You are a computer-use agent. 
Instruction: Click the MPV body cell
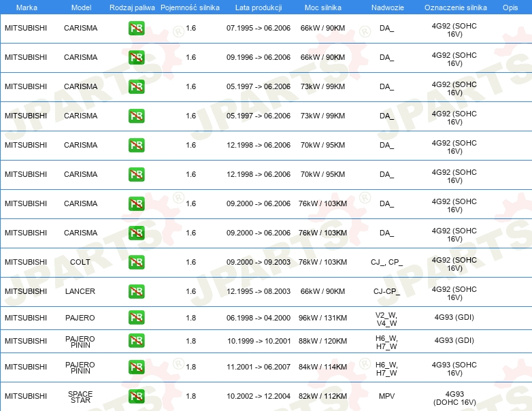386,396
